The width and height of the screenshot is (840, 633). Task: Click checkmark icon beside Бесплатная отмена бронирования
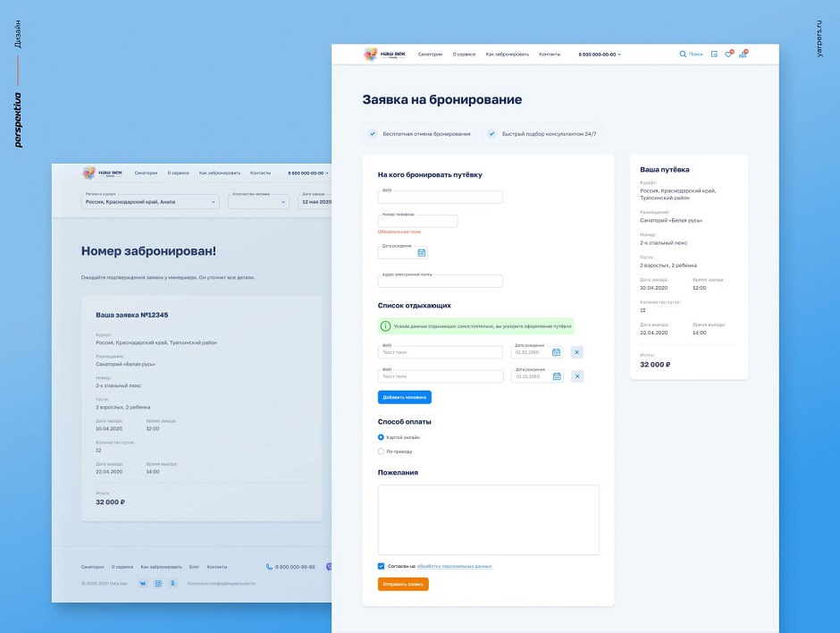(373, 133)
